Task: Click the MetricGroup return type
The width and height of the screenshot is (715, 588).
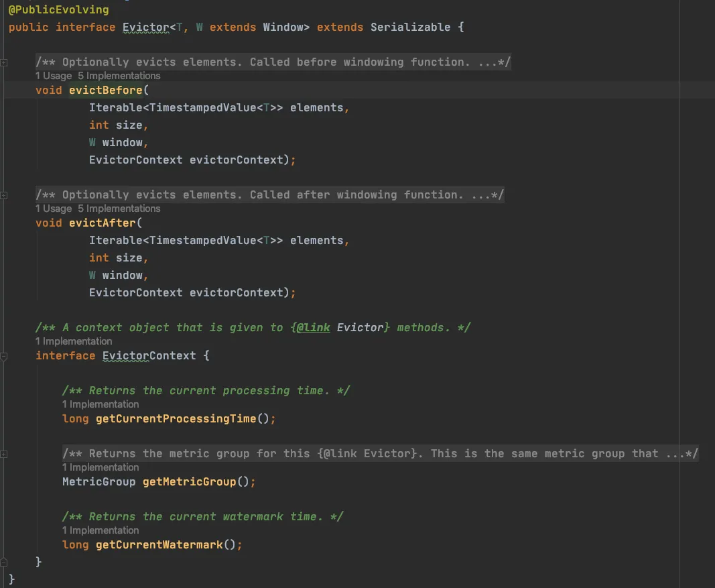Action: coord(99,482)
